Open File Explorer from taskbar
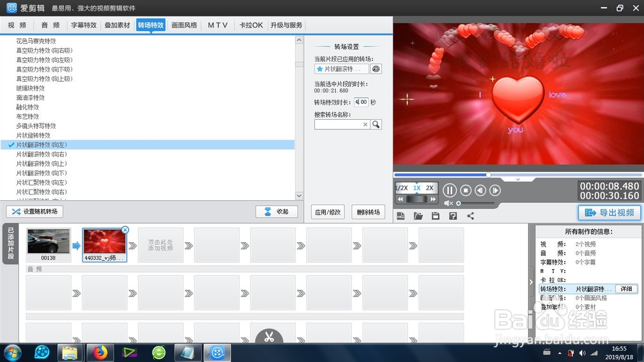644x362 pixels. 70,352
